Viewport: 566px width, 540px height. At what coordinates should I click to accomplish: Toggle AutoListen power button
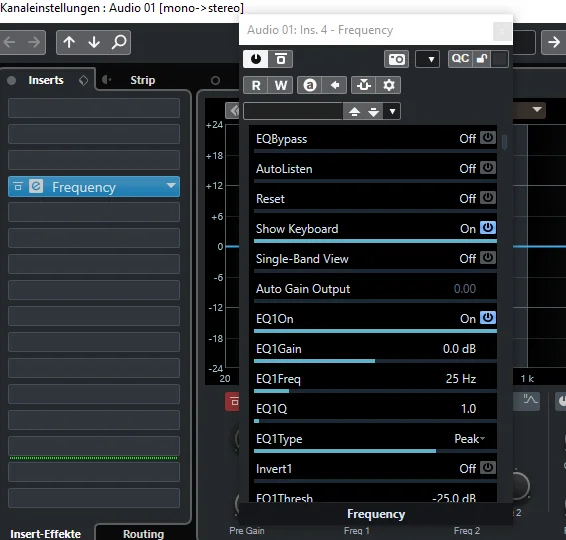tap(488, 168)
